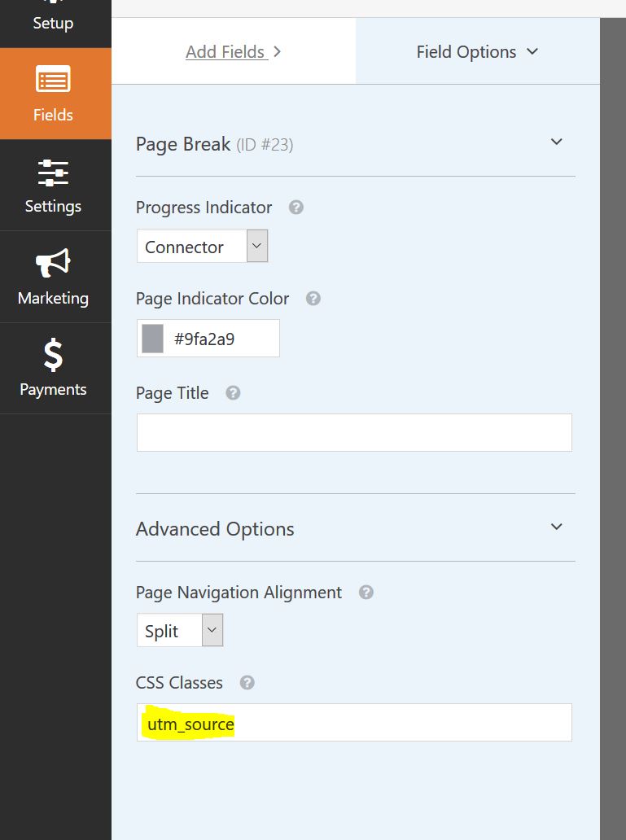The height and width of the screenshot is (840, 626).
Task: Show help for Progress Indicator
Action: [x=296, y=208]
